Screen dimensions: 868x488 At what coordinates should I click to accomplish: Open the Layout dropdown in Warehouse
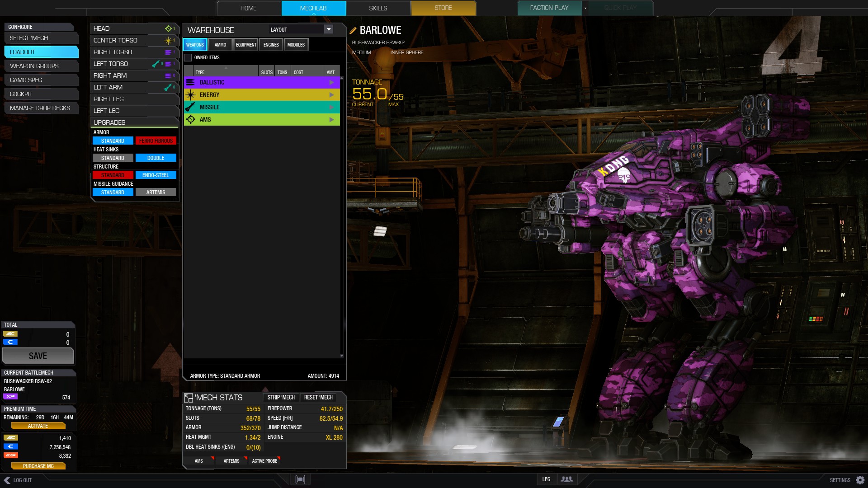(329, 29)
